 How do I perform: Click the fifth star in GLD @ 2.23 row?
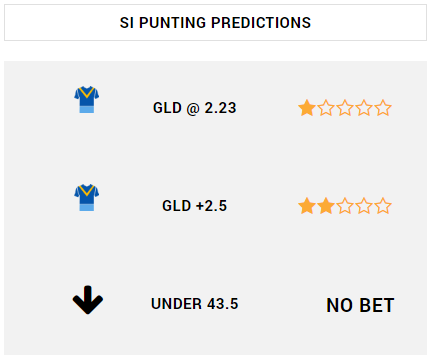pos(383,108)
